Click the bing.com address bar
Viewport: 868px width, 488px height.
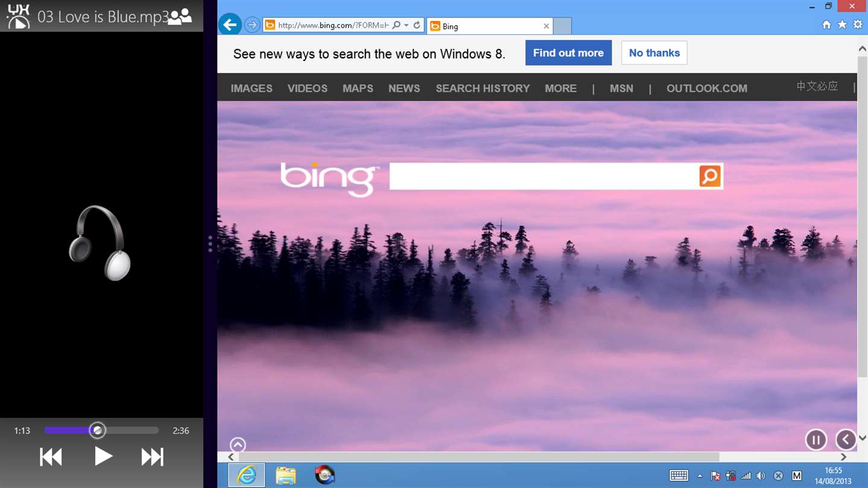coord(333,25)
